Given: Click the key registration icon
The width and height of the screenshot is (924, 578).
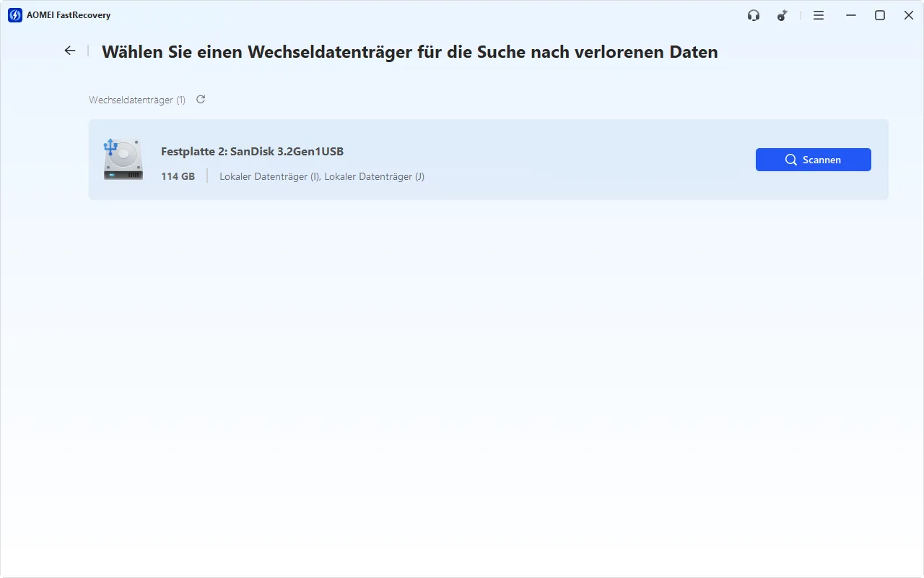Looking at the screenshot, I should tap(783, 15).
